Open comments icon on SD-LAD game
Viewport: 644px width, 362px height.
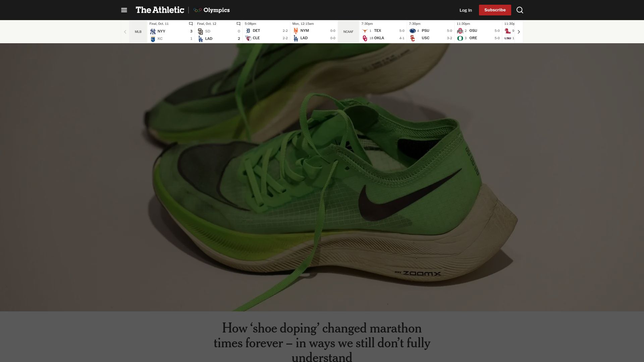238,24
